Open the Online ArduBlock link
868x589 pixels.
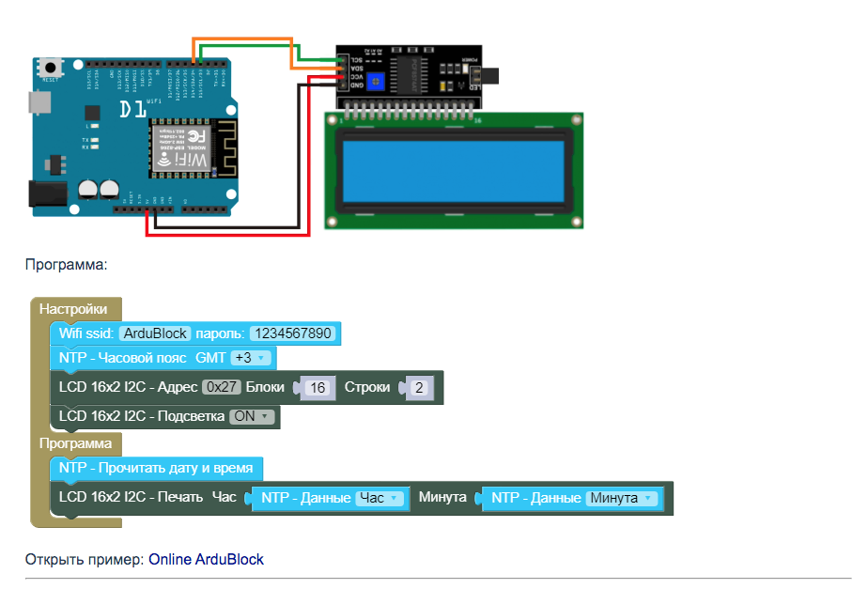pos(206,560)
